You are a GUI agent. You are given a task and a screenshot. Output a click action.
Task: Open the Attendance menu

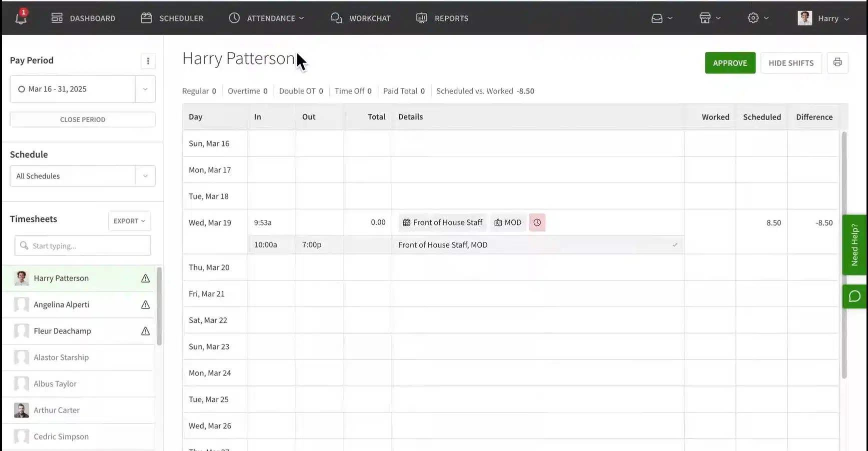click(266, 18)
